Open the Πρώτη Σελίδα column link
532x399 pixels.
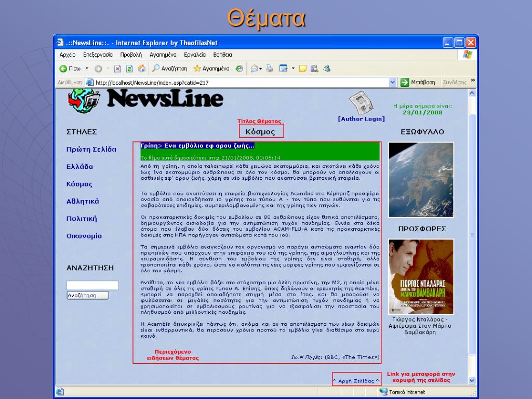pyautogui.click(x=91, y=149)
